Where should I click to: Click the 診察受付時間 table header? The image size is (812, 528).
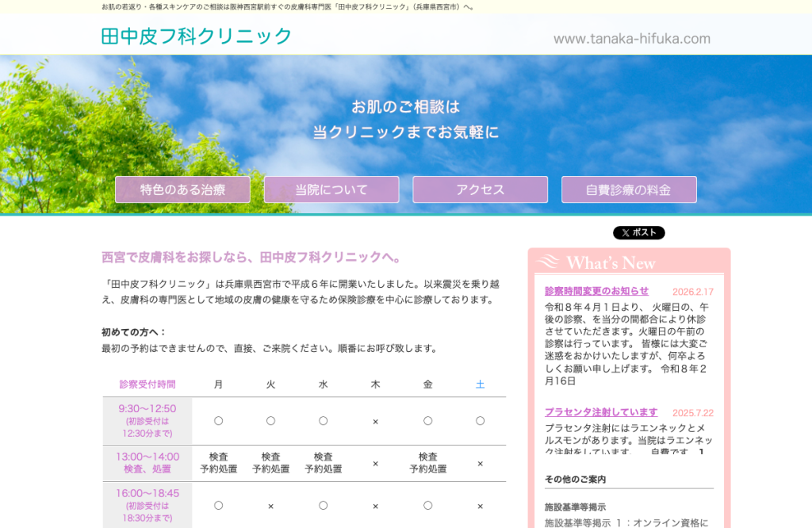coord(147,384)
